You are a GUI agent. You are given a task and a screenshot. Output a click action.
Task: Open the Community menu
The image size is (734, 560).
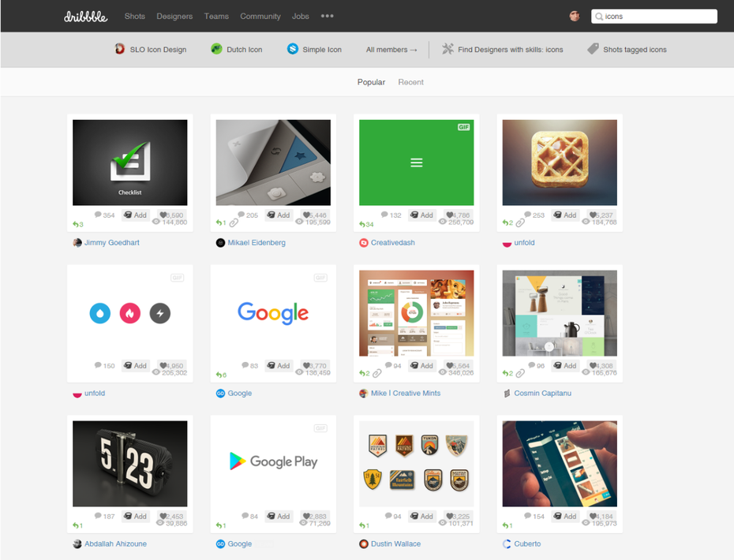260,16
